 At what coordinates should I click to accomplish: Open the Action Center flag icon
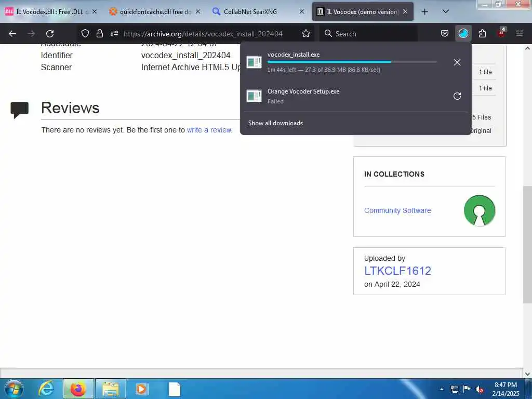[x=467, y=389]
